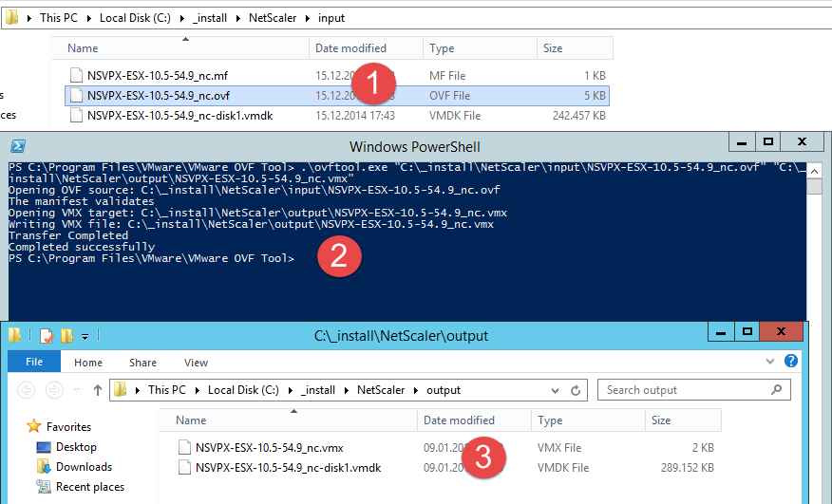Click the Downloads folder icon

coord(44,467)
